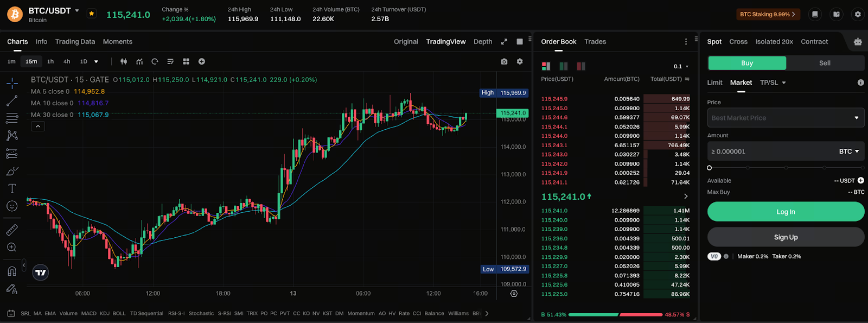Click the Sign Up button
The width and height of the screenshot is (868, 323).
(x=786, y=237)
